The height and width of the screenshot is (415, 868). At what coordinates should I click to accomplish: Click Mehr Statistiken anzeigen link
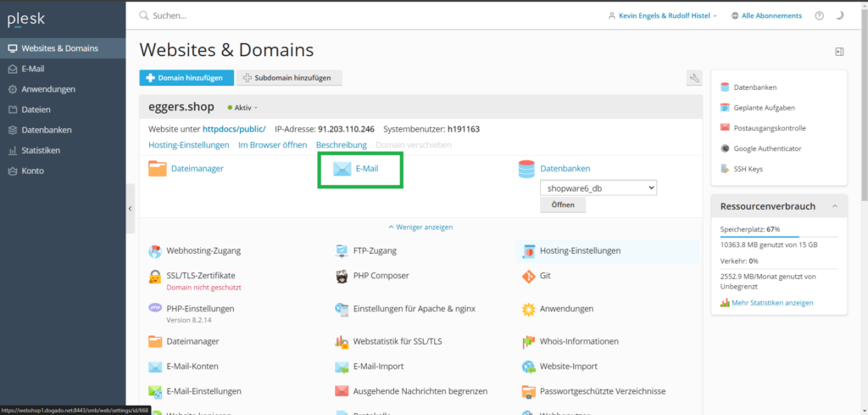772,303
